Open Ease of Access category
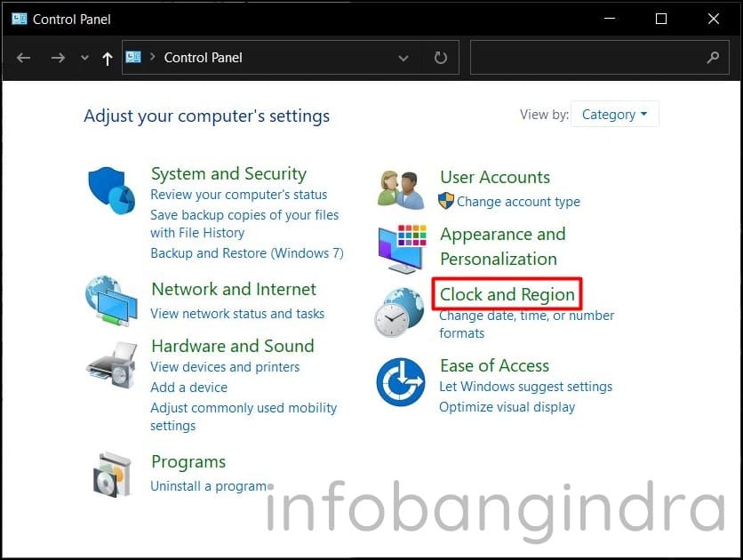 (x=495, y=365)
